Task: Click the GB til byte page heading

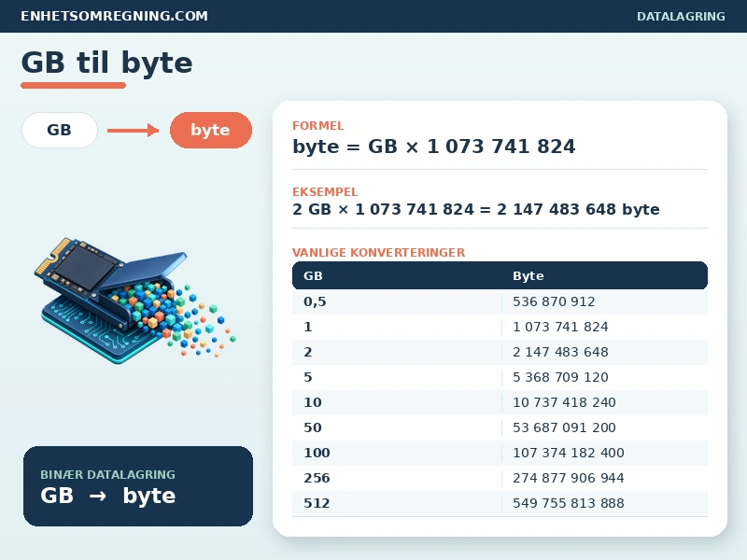Action: 106,63
